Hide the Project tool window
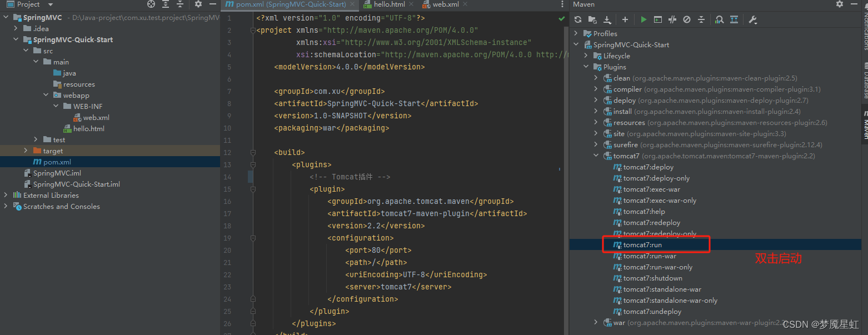868x335 pixels. [212, 4]
